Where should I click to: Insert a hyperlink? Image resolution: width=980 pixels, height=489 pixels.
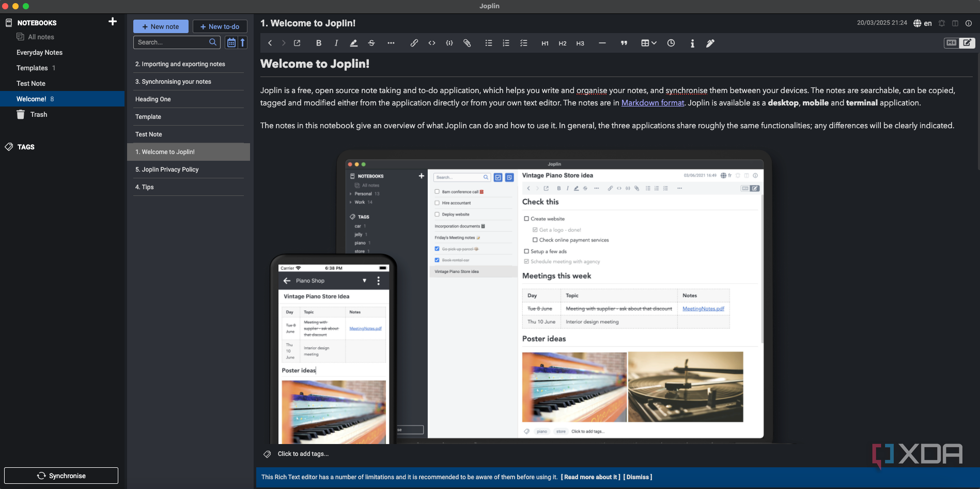pyautogui.click(x=414, y=43)
